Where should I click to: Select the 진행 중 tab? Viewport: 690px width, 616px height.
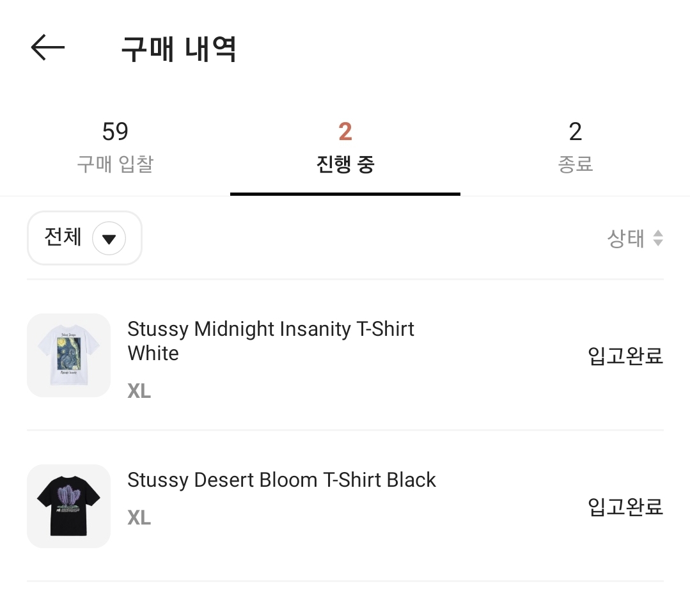pyautogui.click(x=345, y=147)
